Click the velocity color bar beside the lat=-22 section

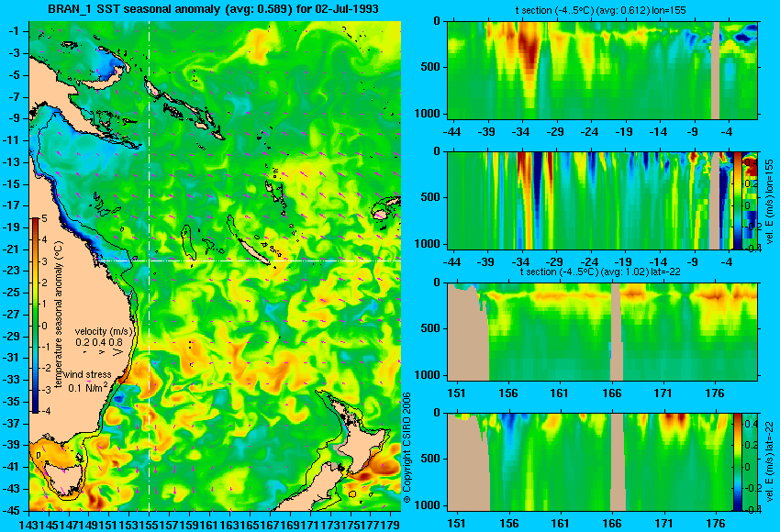pos(737,462)
